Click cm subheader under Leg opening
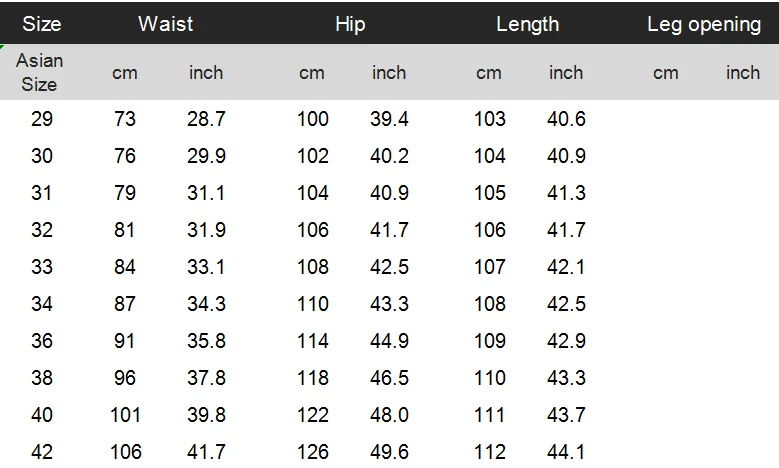This screenshot has height=468, width=779. coord(666,72)
